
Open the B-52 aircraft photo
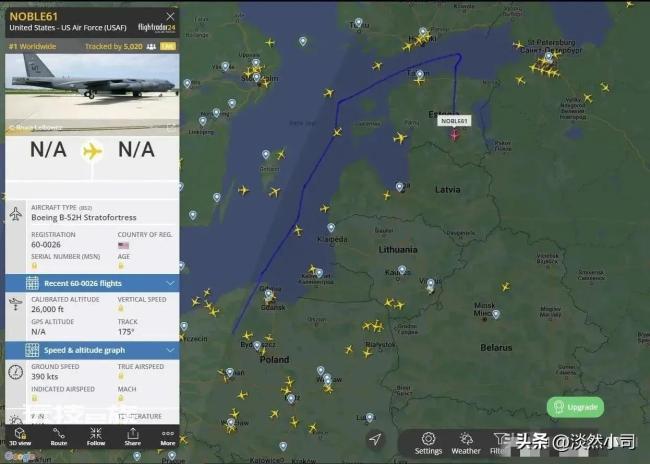pos(92,95)
